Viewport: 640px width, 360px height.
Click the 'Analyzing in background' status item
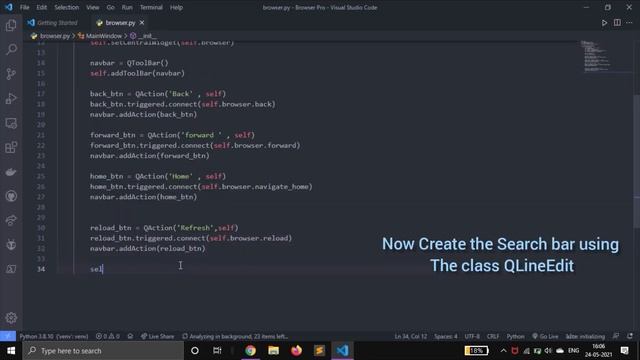pos(236,336)
